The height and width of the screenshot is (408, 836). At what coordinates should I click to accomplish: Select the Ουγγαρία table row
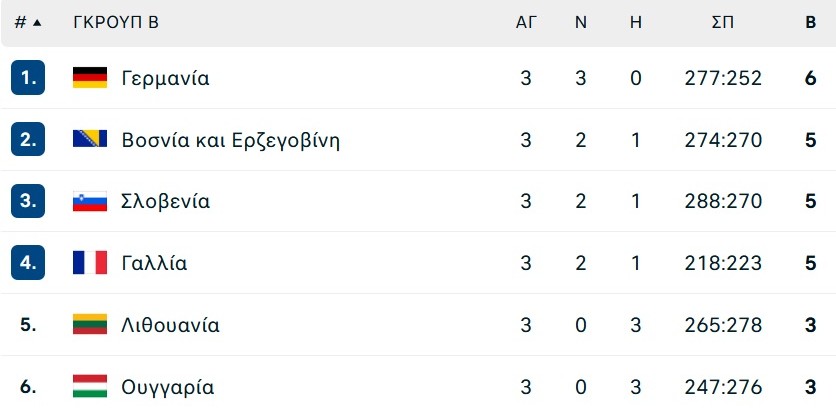coord(418,384)
